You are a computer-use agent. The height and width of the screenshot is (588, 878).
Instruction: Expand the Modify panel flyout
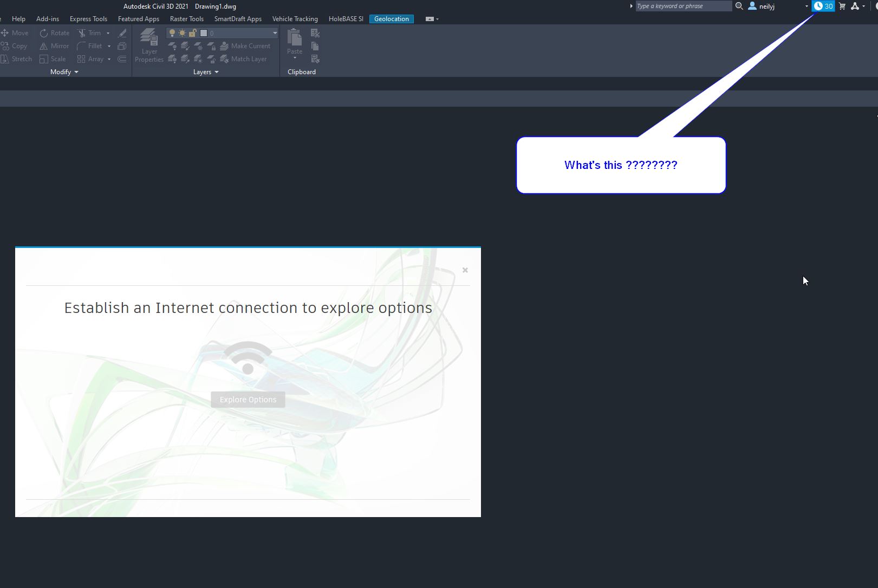[76, 71]
